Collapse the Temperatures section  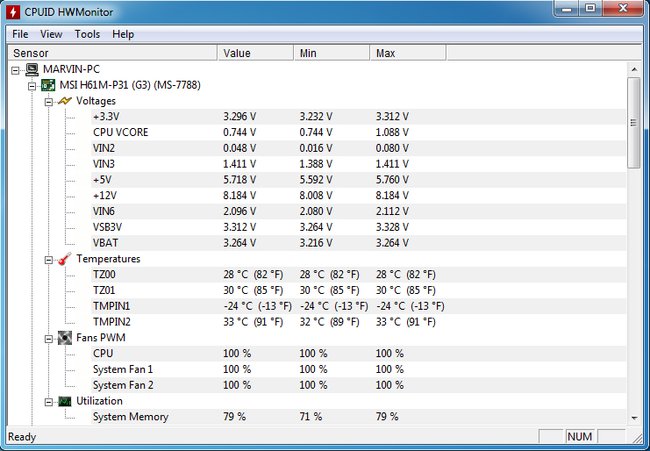[49, 260]
